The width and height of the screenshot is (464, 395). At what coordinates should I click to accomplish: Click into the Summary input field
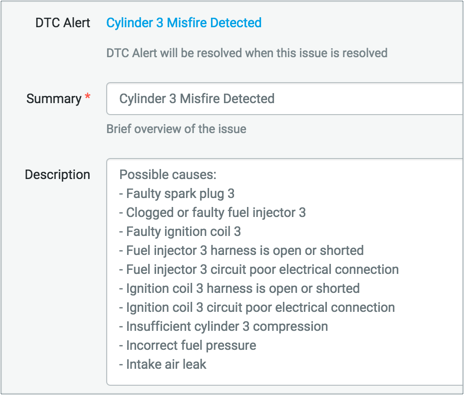coord(285,99)
